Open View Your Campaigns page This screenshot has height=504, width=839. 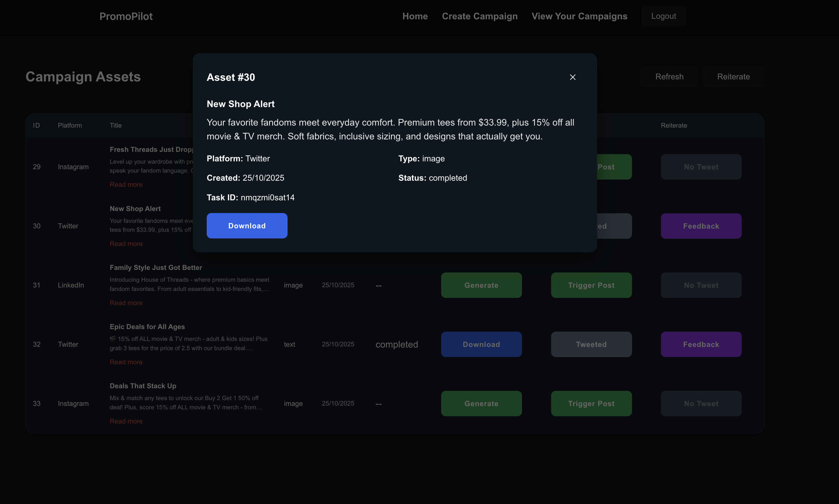[579, 16]
